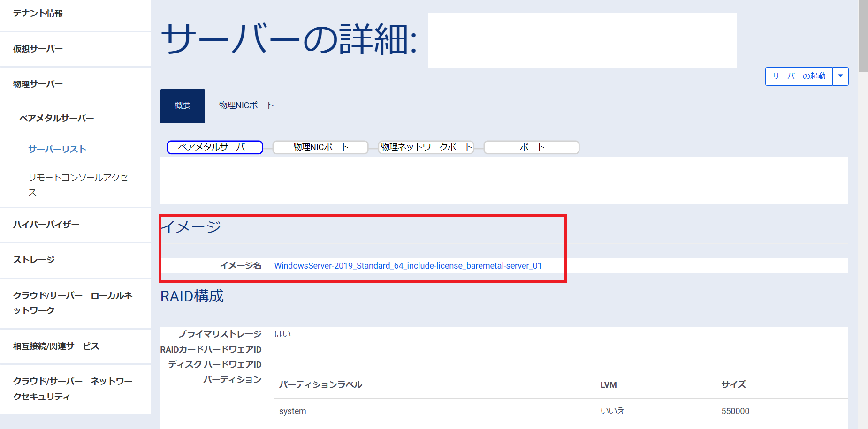The height and width of the screenshot is (429, 868).
Task: Switch to the 物理NICポート tab
Action: 246,105
